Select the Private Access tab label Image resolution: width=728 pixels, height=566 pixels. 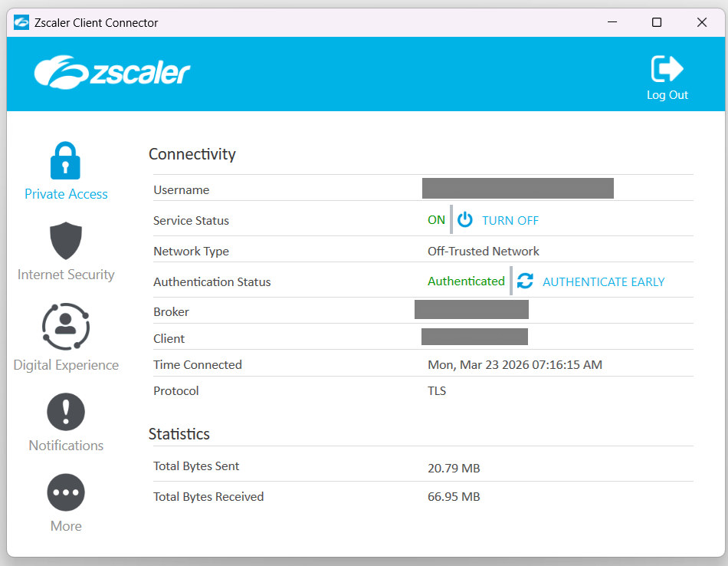[66, 194]
